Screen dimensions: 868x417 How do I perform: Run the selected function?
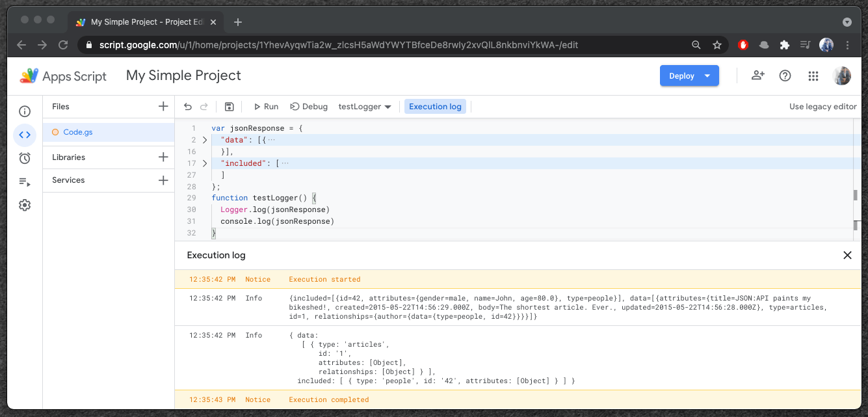[266, 107]
